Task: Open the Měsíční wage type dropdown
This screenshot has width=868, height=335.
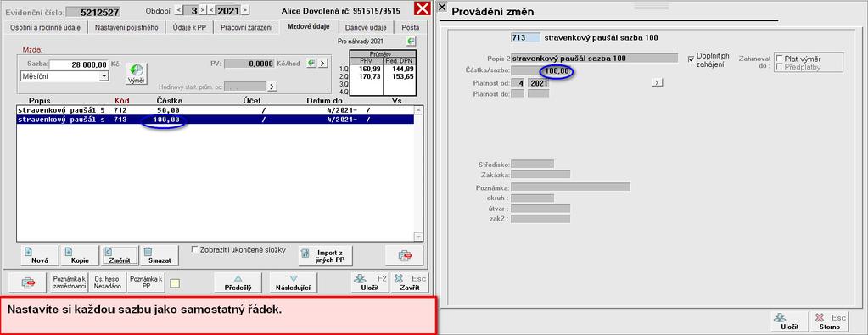Action: point(104,76)
